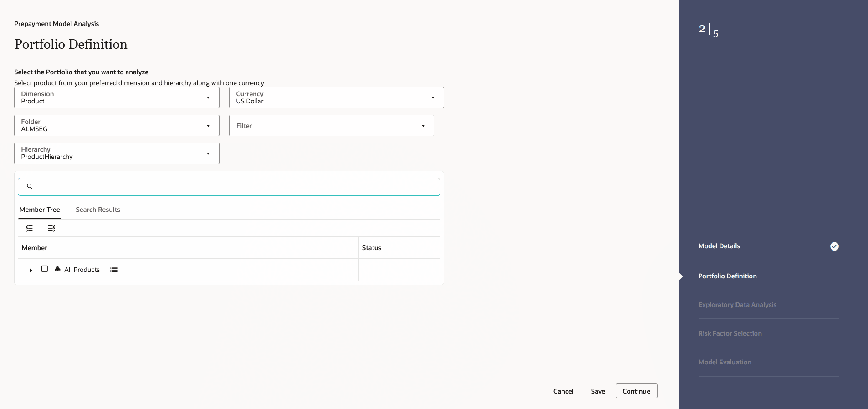Open the Risk Factor Selection step

coord(730,333)
